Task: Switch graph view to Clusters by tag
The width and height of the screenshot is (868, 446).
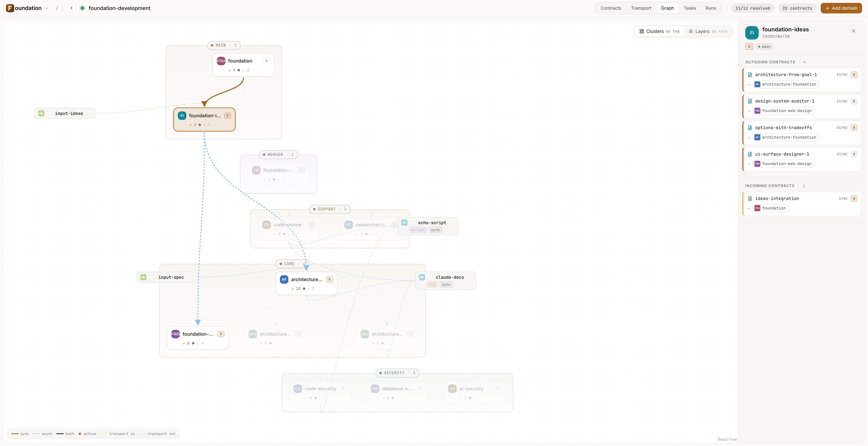Action: (659, 31)
